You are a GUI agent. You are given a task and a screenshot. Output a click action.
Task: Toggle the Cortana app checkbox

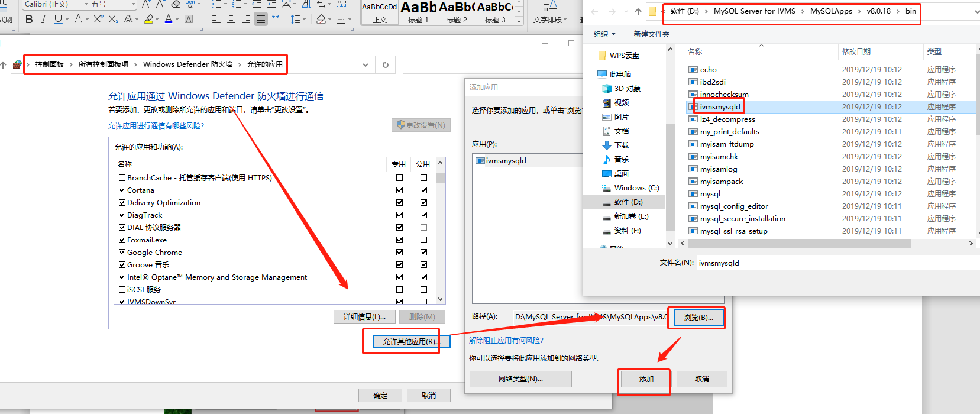(x=122, y=190)
